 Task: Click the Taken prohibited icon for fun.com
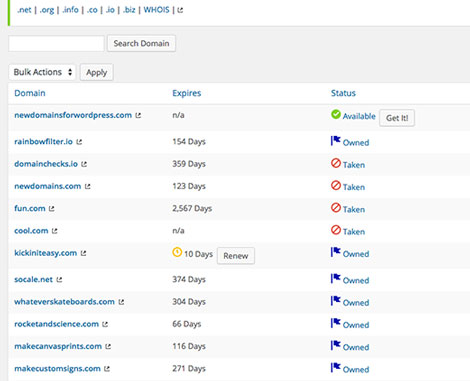click(336, 208)
